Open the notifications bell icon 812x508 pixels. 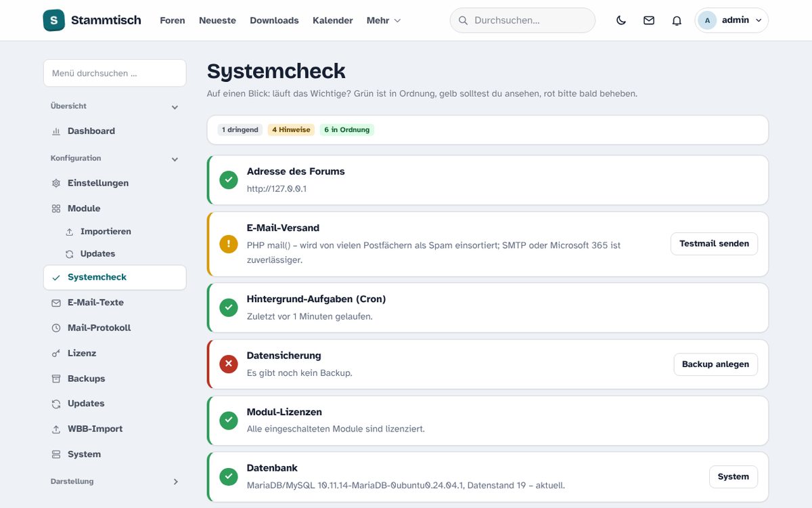click(x=677, y=20)
